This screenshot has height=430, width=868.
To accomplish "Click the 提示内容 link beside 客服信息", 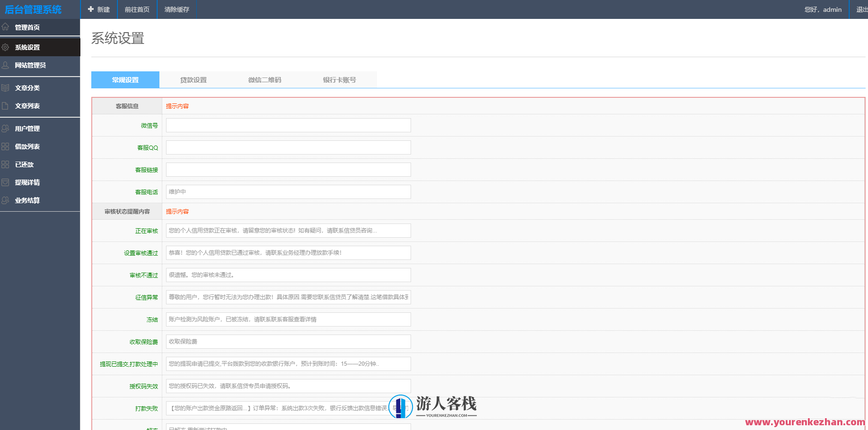I will pos(177,106).
